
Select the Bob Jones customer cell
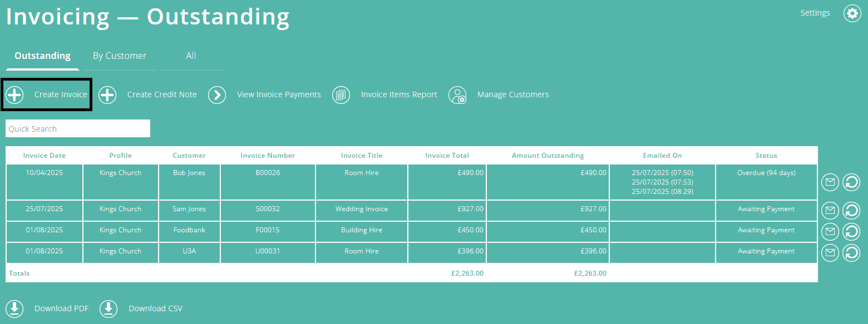click(x=189, y=182)
